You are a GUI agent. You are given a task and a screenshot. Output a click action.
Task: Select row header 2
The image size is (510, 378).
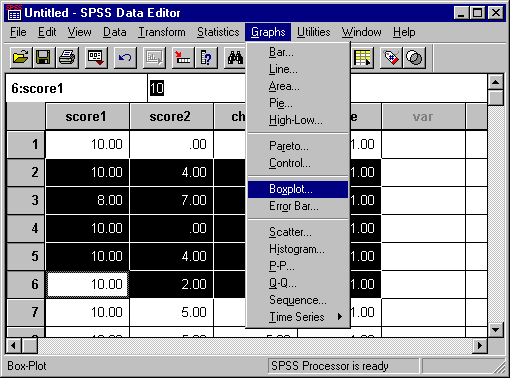(26, 172)
